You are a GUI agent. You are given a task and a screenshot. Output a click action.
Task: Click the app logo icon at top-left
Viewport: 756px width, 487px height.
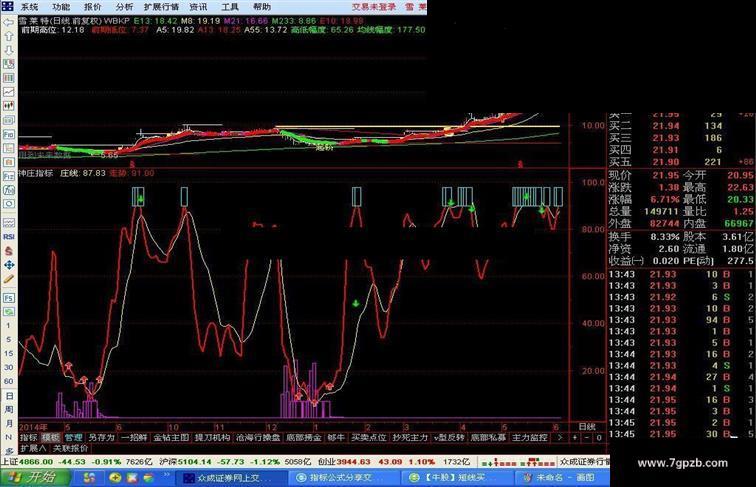tap(7, 6)
